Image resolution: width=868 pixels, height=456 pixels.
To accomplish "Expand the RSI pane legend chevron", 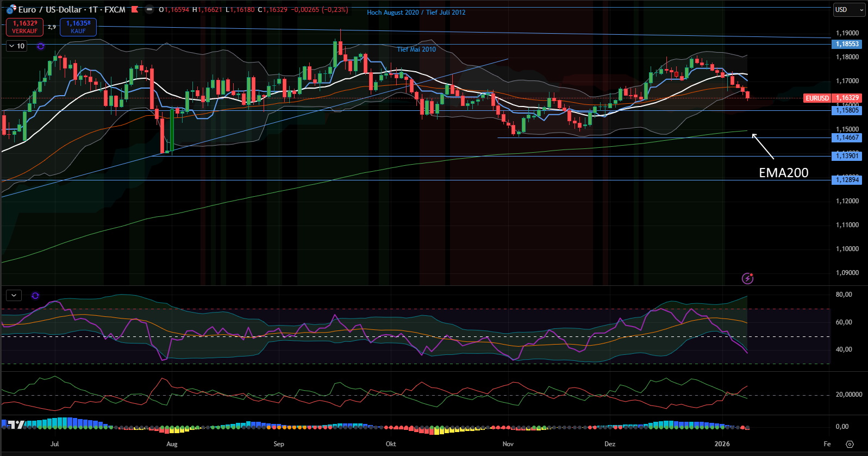I will 14,295.
